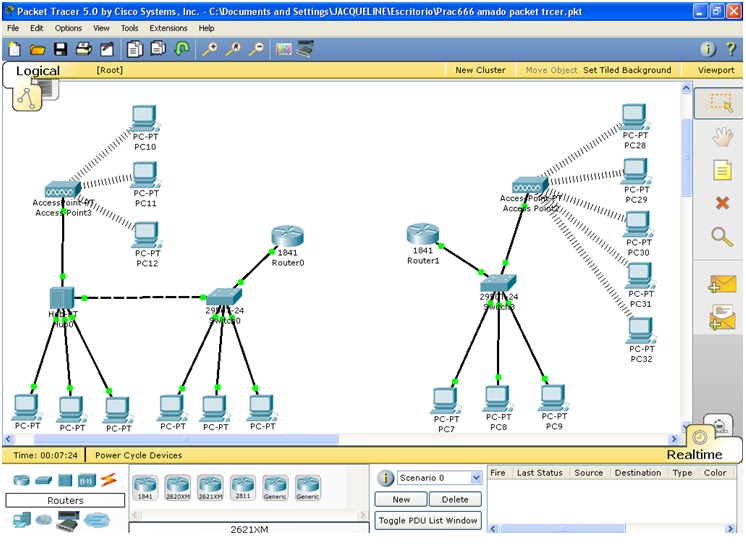Open the Tools menu

(129, 28)
